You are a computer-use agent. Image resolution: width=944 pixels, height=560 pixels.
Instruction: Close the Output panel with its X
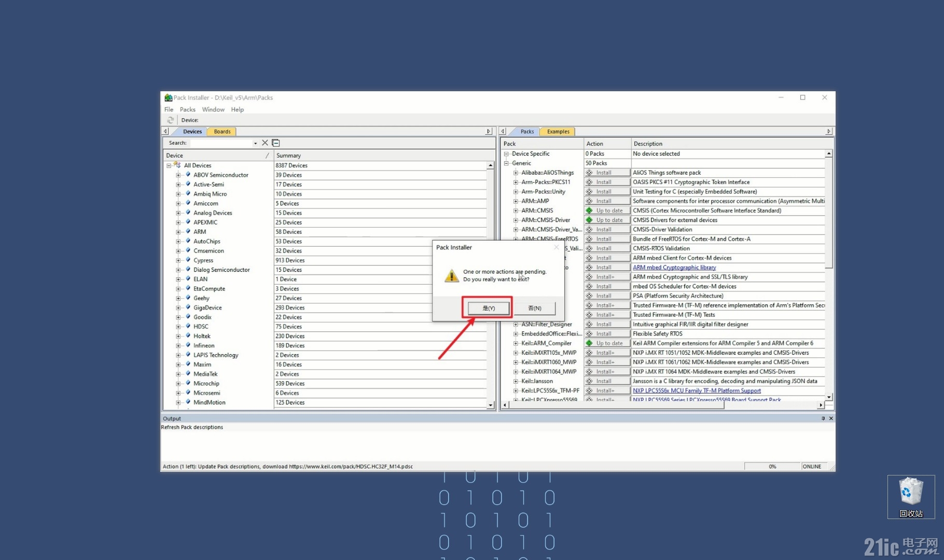tap(831, 418)
